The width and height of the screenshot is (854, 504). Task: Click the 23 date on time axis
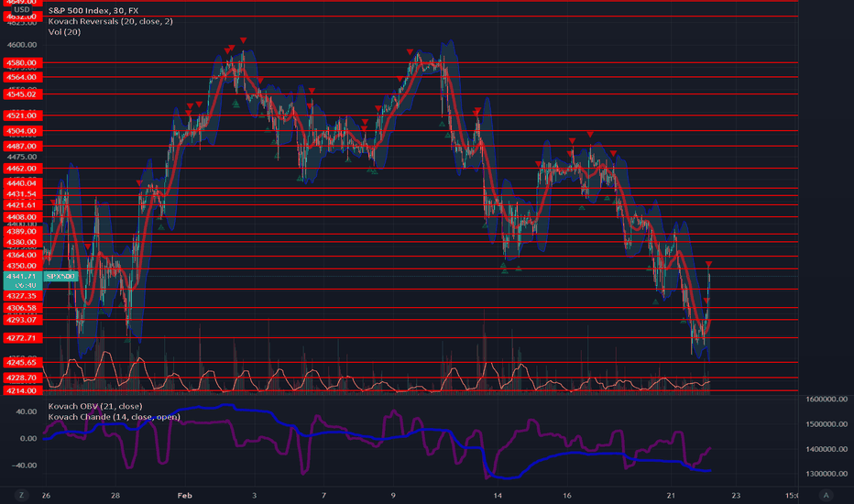[x=736, y=495]
